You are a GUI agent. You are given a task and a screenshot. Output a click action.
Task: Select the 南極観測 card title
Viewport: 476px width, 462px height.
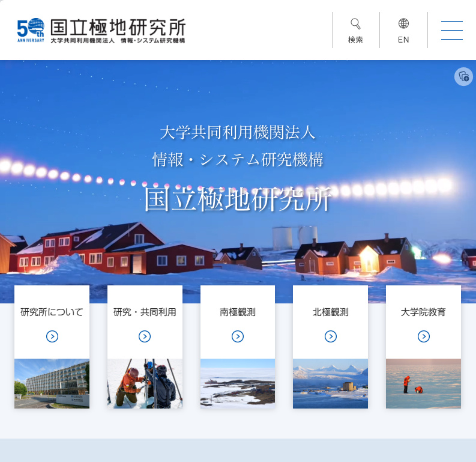coord(238,312)
